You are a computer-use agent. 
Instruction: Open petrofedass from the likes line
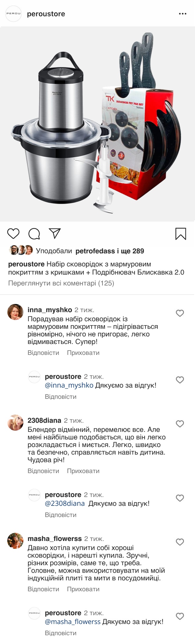coord(95,251)
